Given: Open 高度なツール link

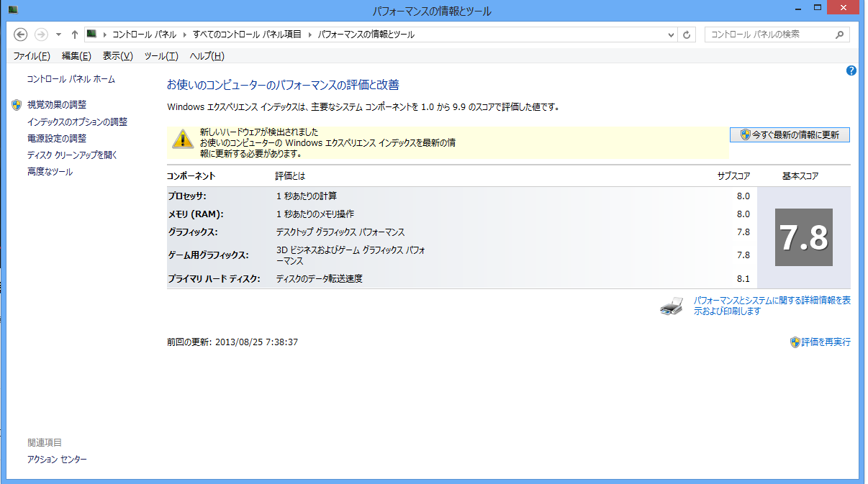Looking at the screenshot, I should (50, 172).
